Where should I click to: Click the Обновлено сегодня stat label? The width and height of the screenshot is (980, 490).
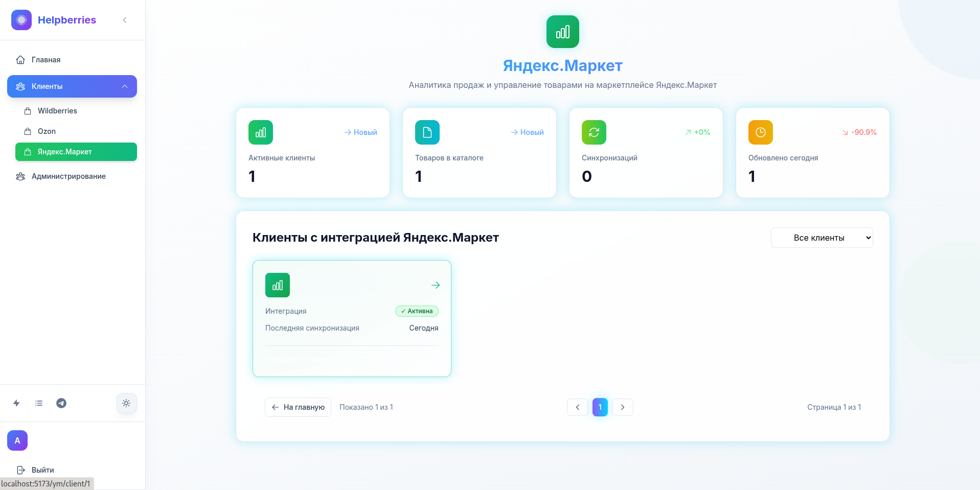click(783, 158)
